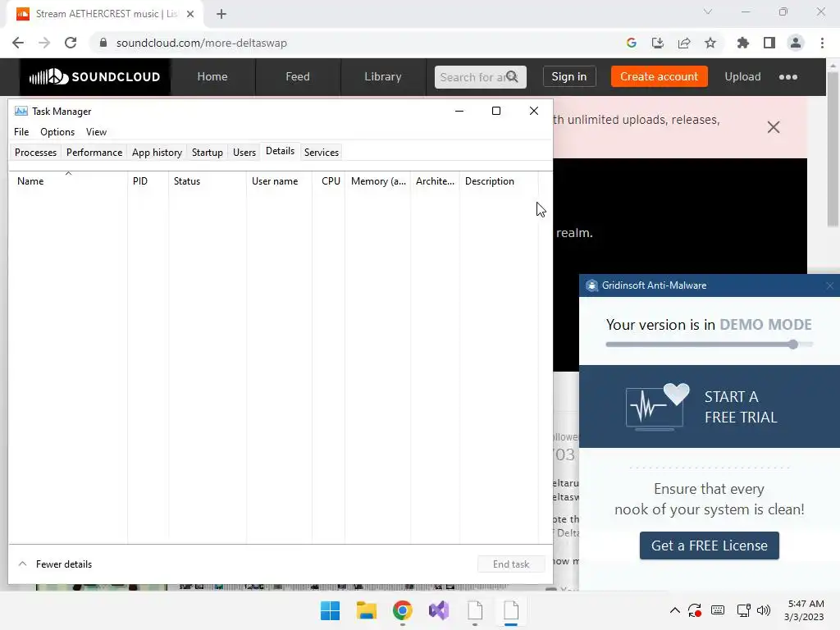Select the Details tab
Screen dimensions: 840x630
281,151
